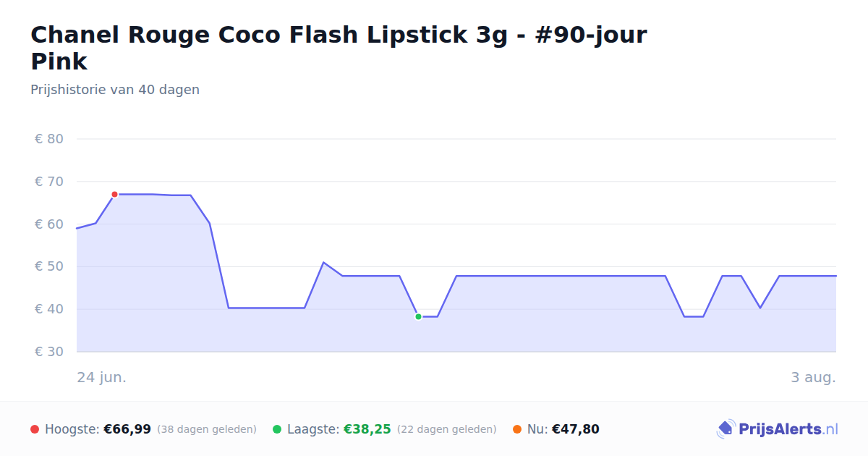Click the green Laagste legend dot

tap(277, 429)
